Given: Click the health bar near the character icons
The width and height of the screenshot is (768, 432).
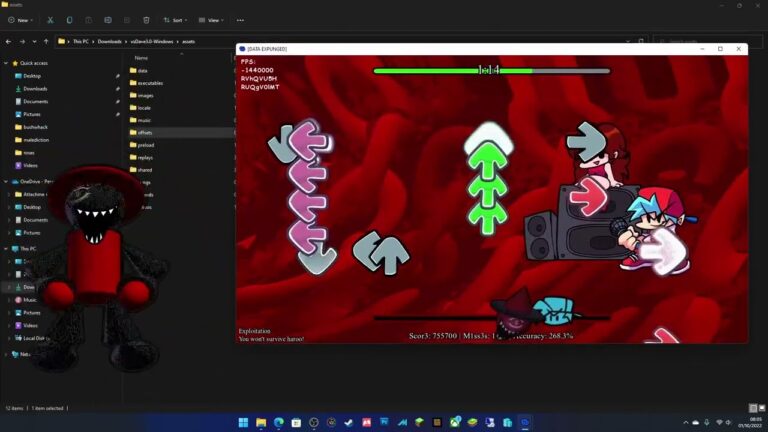Looking at the screenshot, I should pyautogui.click(x=492, y=318).
